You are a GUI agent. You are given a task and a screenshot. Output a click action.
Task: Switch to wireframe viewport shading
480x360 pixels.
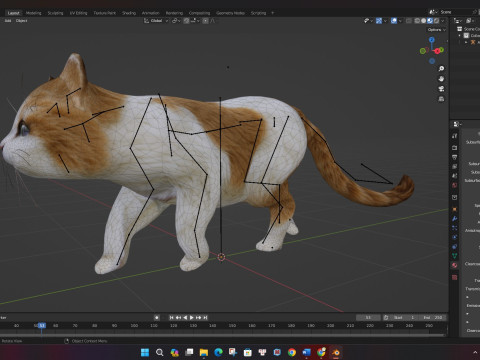(x=417, y=21)
